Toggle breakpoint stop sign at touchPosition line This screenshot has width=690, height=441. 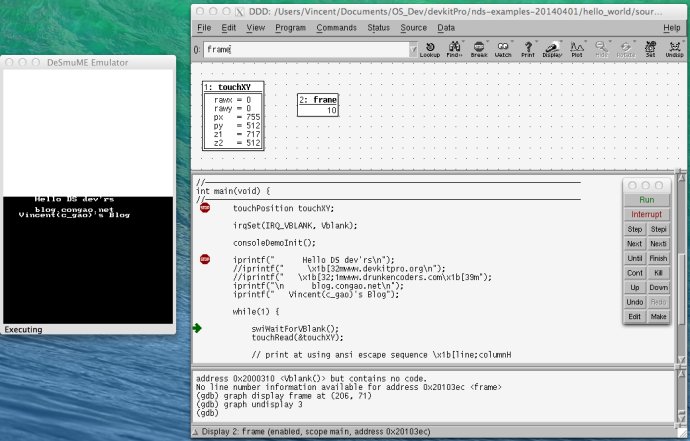click(205, 208)
